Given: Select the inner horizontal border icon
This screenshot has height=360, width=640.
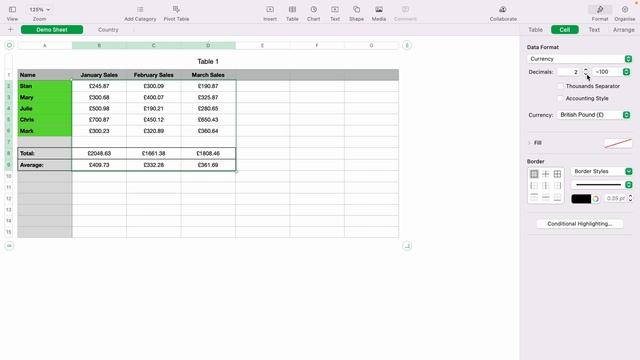Looking at the screenshot, I should (x=546, y=198).
